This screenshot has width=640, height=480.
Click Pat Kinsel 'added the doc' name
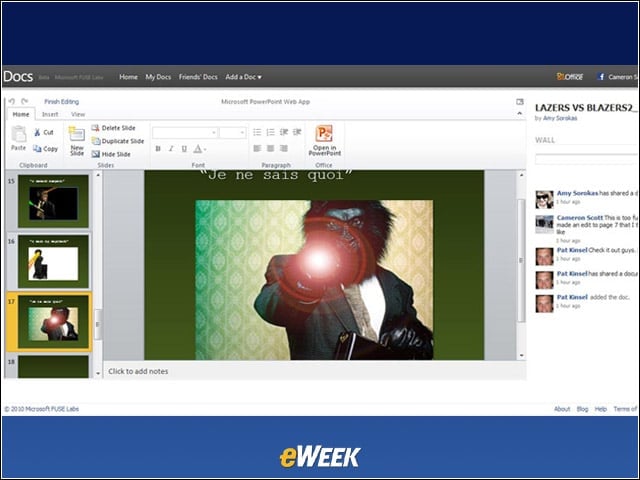pos(572,297)
